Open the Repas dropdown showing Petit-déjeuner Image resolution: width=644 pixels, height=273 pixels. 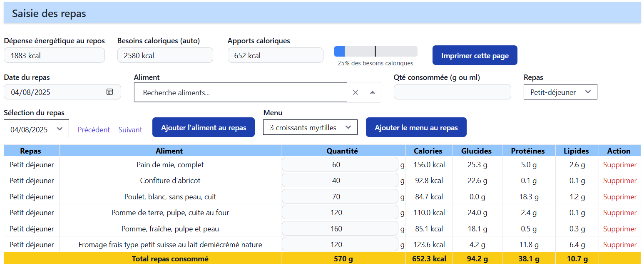point(560,92)
